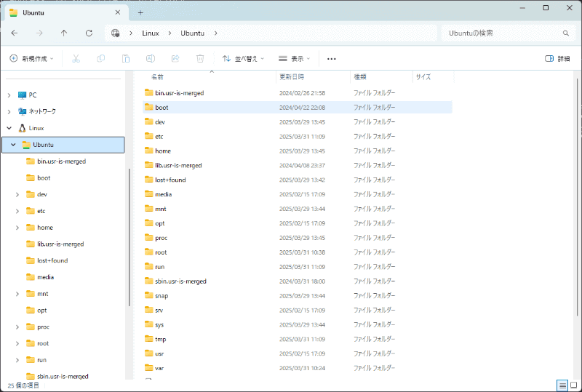This screenshot has height=392, width=582.
Task: Go forward with the right arrow
Action: tap(39, 33)
